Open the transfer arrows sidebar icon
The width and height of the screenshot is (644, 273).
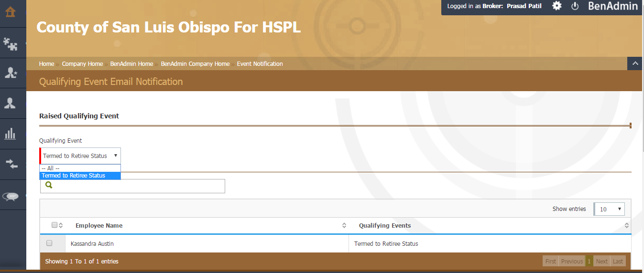[x=11, y=164]
